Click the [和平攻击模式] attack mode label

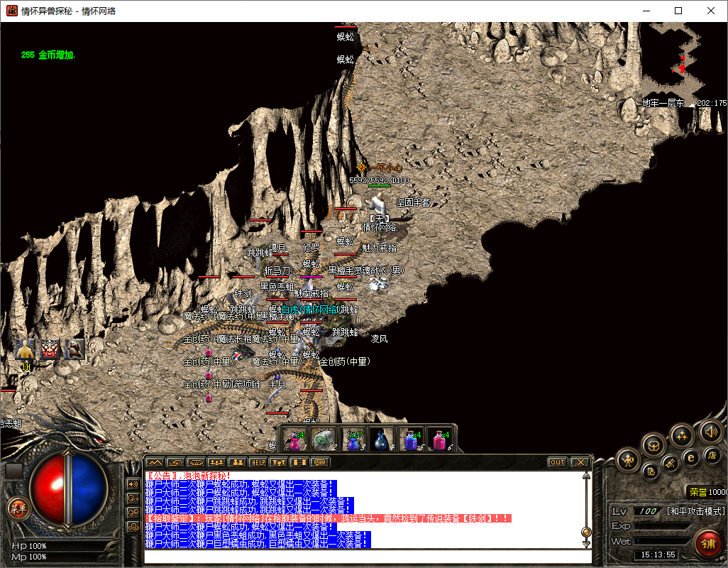tap(696, 511)
